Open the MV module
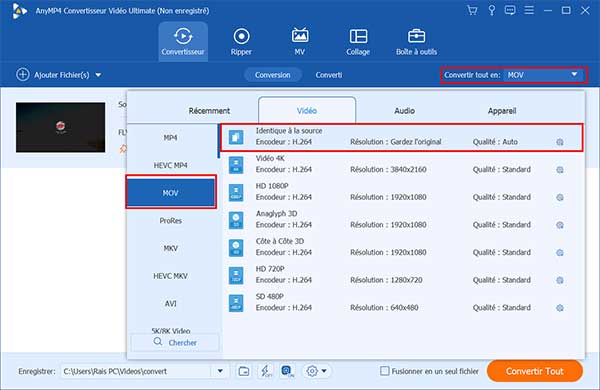The image size is (600, 390). pos(300,41)
